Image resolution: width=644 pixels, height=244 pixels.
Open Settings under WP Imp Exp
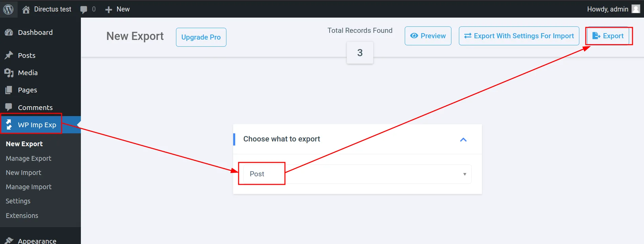coord(18,201)
